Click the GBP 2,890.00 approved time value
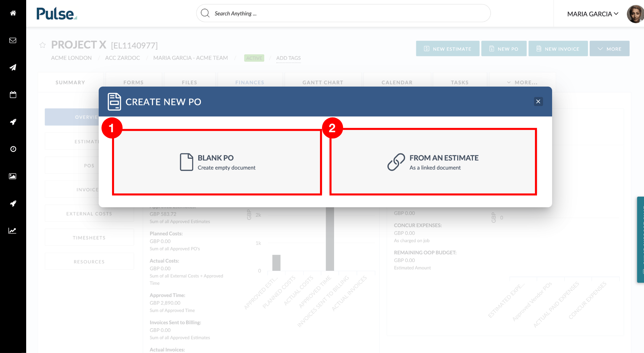Screen dimensions: 644x353 (165, 303)
